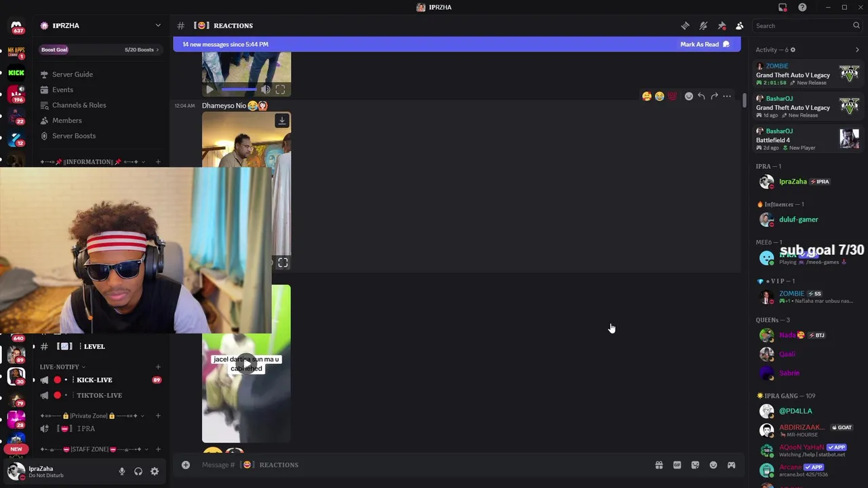Open pinned messages in channel header
868x488 pixels.
722,26
